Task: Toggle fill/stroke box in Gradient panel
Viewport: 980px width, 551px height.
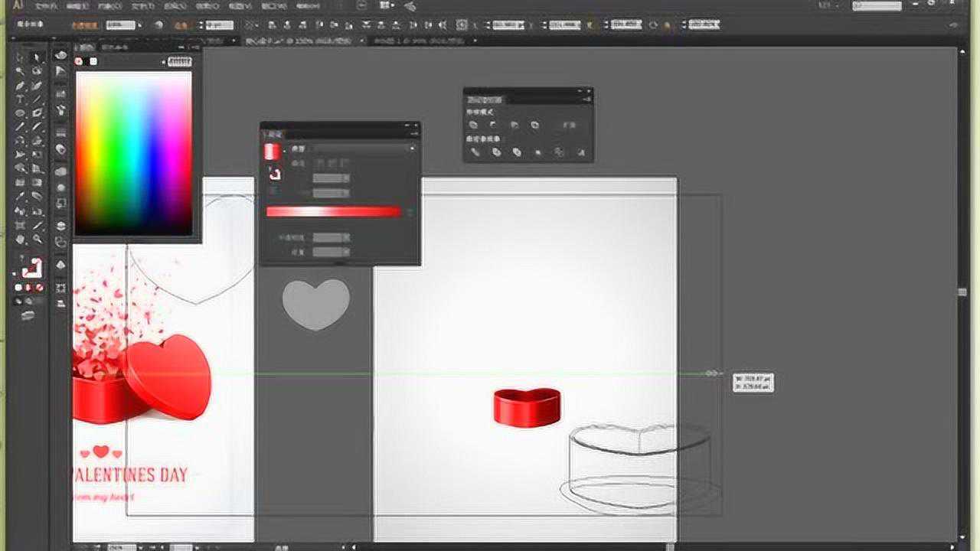Action: tap(274, 174)
